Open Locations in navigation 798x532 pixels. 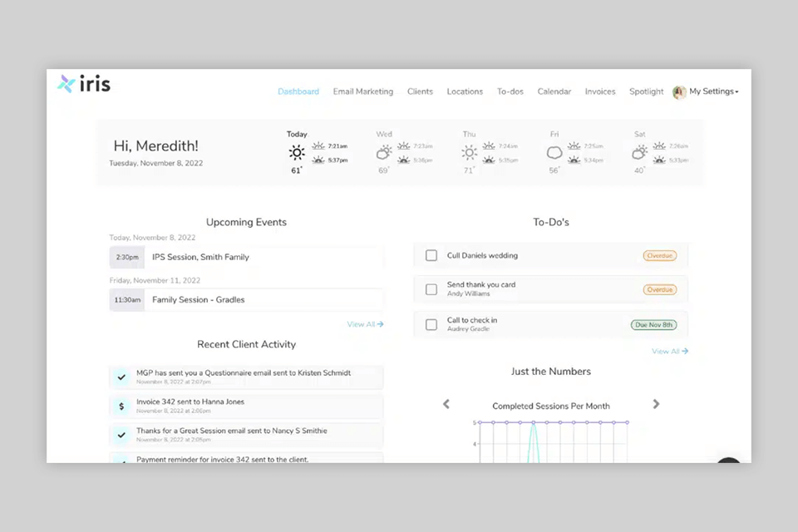pos(465,91)
